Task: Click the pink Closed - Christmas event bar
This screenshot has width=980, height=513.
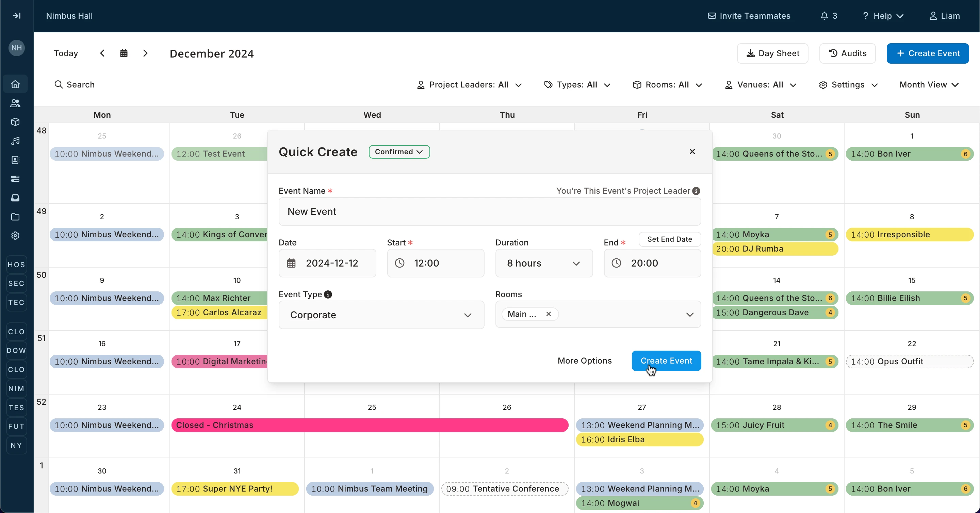Action: click(370, 425)
